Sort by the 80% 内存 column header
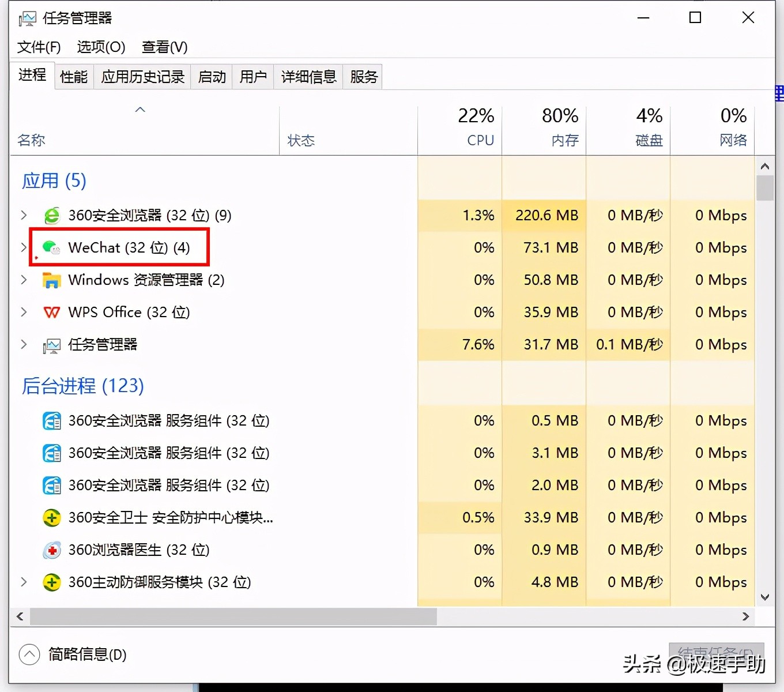784x692 pixels. [544, 130]
